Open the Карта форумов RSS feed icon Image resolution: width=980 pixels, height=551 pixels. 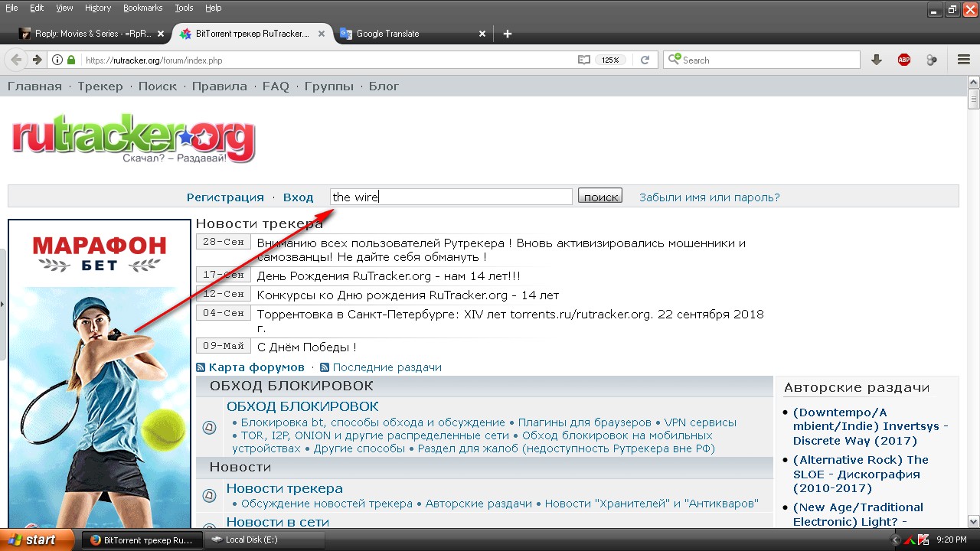point(201,367)
